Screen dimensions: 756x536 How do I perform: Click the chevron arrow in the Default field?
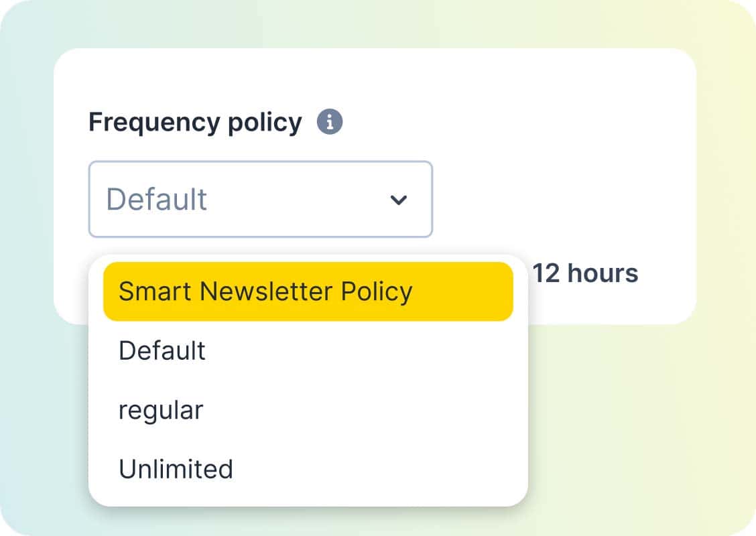tap(399, 200)
